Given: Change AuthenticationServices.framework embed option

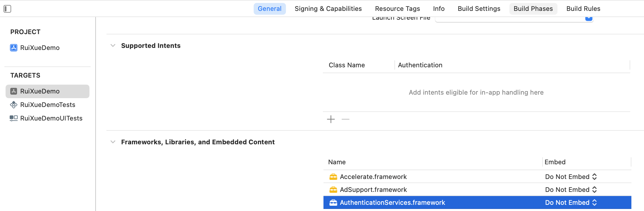Looking at the screenshot, I should (571, 202).
